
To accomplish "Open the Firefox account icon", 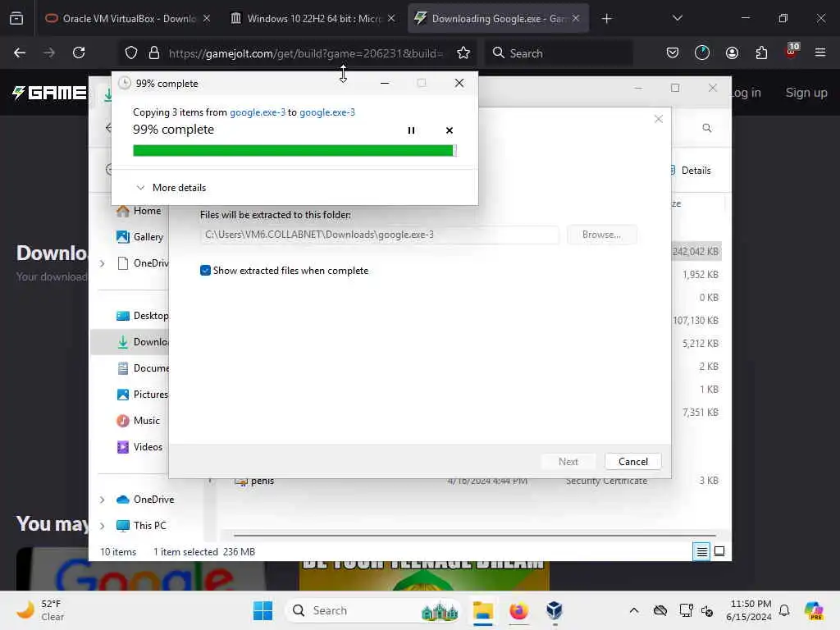I will 732,52.
